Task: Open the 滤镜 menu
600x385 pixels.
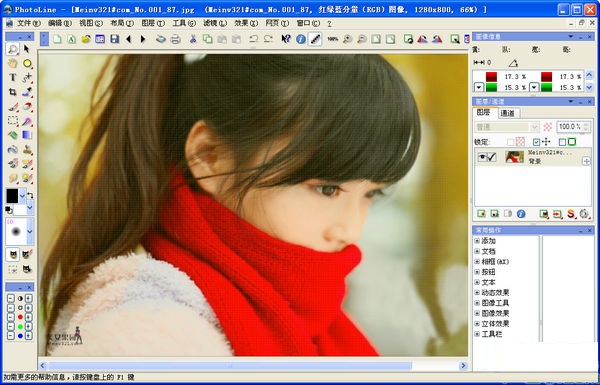Action: click(x=215, y=23)
